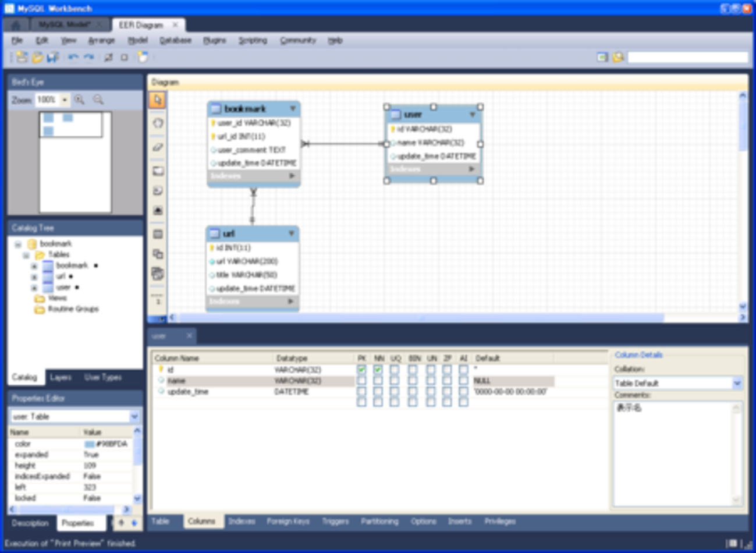
Task: Click the color swatch beside #98BFDA
Action: click(89, 444)
